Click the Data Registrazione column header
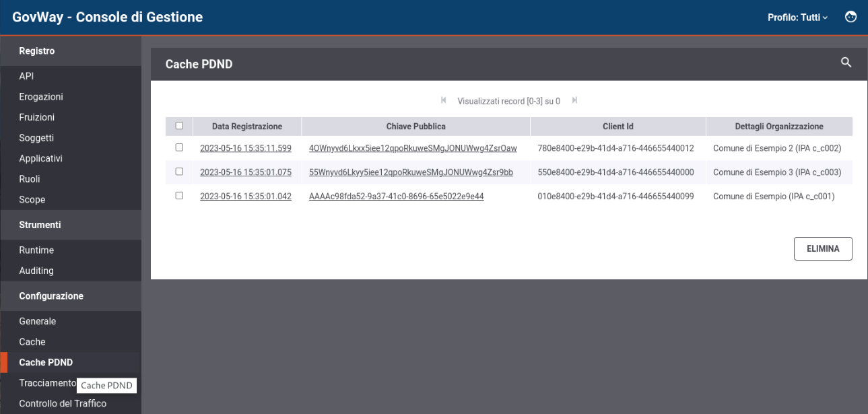 [x=247, y=127]
